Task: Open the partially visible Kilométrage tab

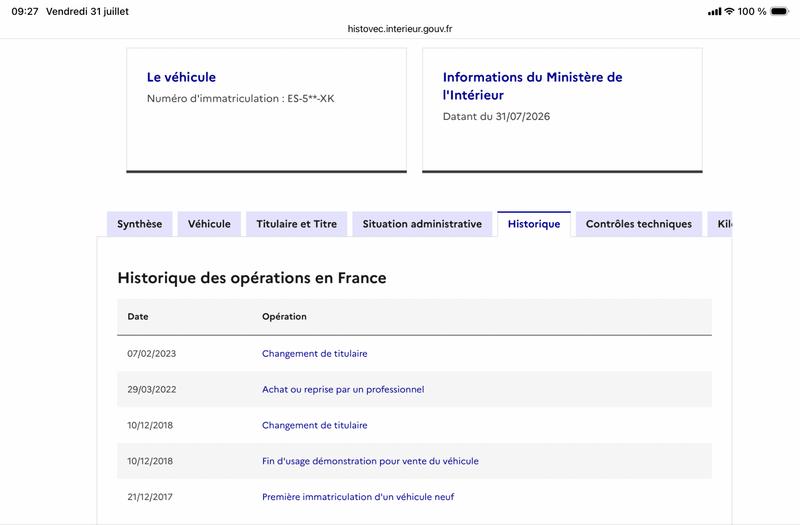Action: [720, 224]
